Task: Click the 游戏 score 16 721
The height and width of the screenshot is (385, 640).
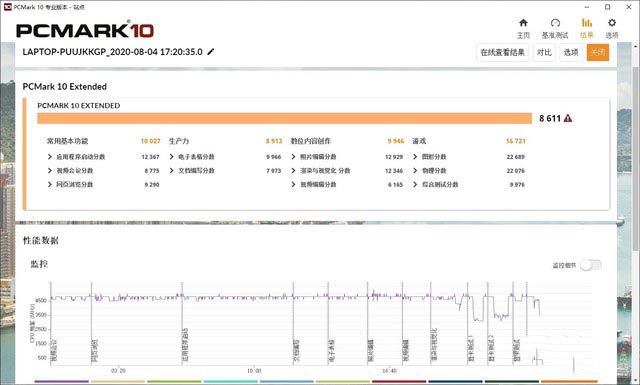Action: 516,141
